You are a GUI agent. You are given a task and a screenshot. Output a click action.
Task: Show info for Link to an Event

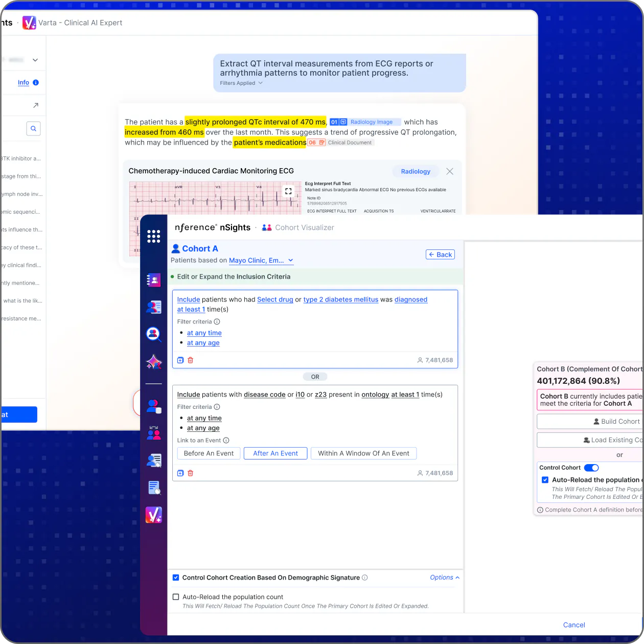pos(226,441)
